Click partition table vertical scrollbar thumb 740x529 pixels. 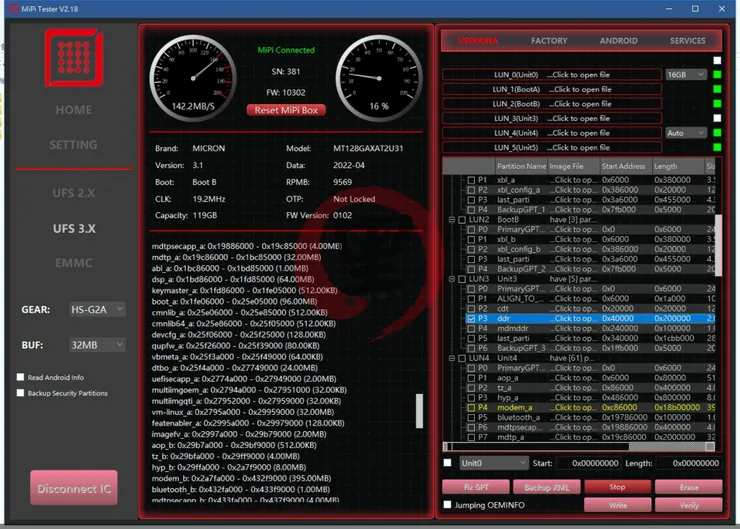point(718,245)
